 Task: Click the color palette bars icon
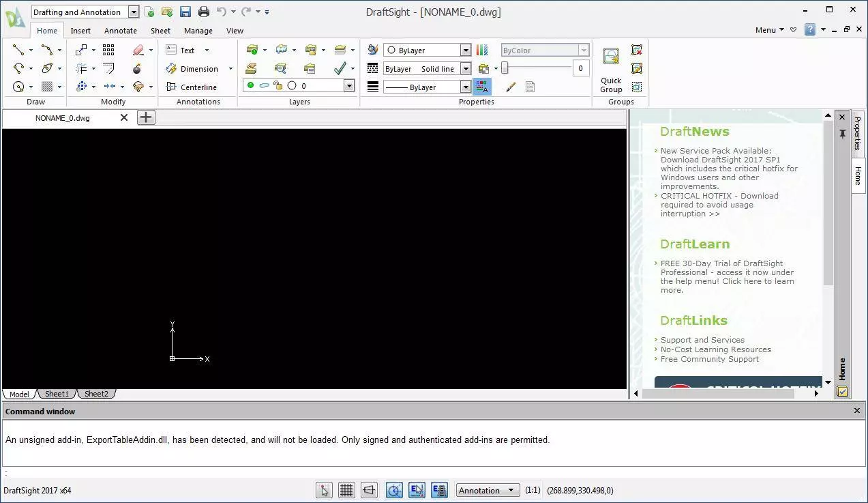pyautogui.click(x=482, y=50)
